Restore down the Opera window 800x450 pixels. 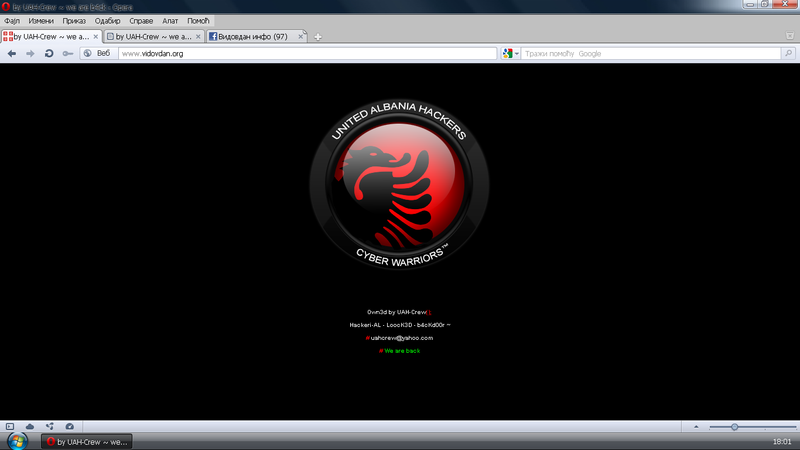764,4
